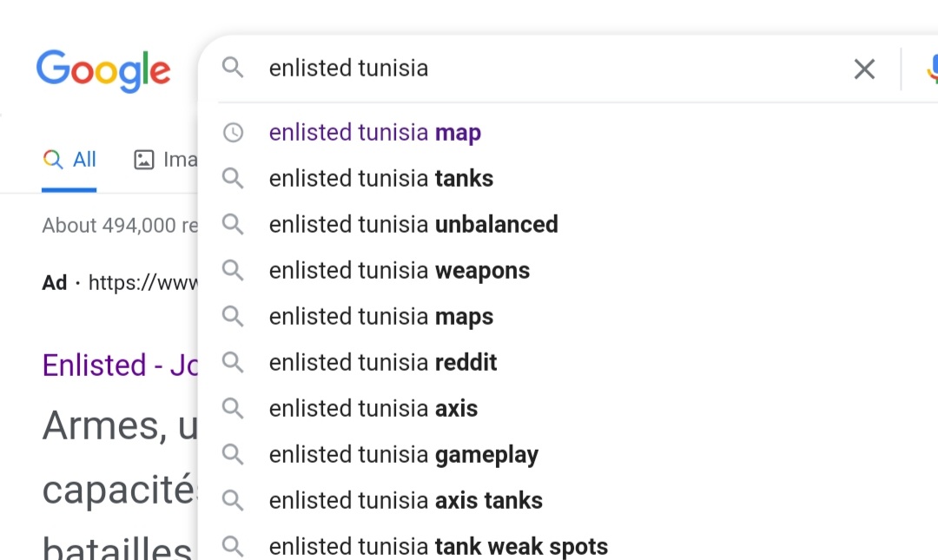Select the All results tab

pyautogui.click(x=69, y=160)
